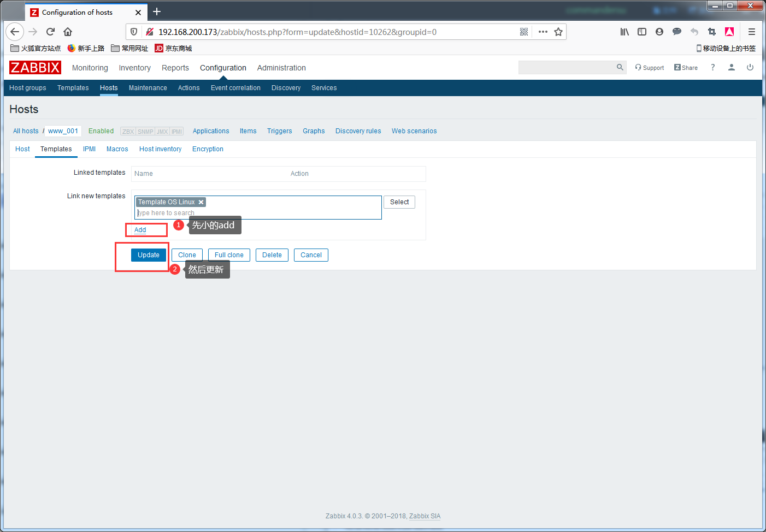The image size is (766, 532).
Task: Open the Zabbix help question mark
Action: (712, 67)
